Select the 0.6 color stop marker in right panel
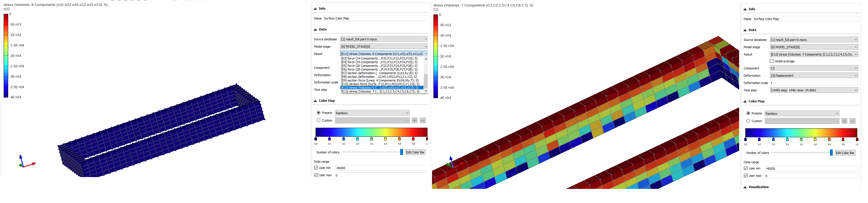This screenshot has height=203, width=868. tap(815, 139)
